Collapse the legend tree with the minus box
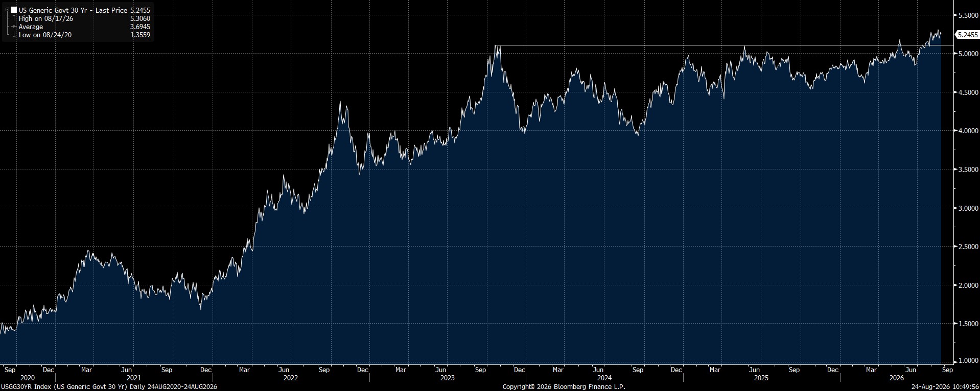The width and height of the screenshot is (980, 391). click(x=7, y=10)
